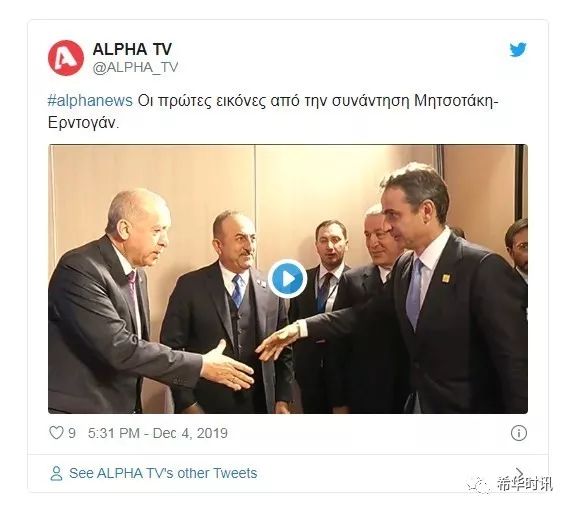Image resolution: width=571 pixels, height=510 pixels.
Task: Click the chevron arrow beside other Tweets
Action: coord(520,472)
